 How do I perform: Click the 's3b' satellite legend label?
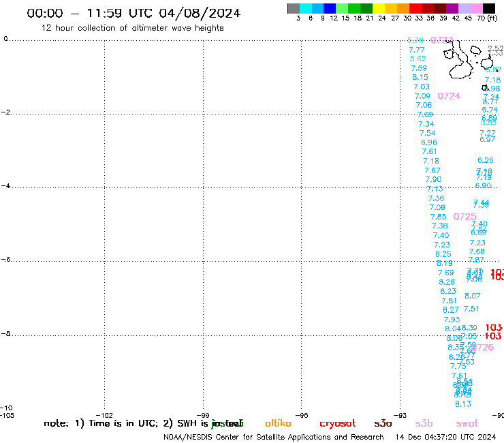point(424,423)
